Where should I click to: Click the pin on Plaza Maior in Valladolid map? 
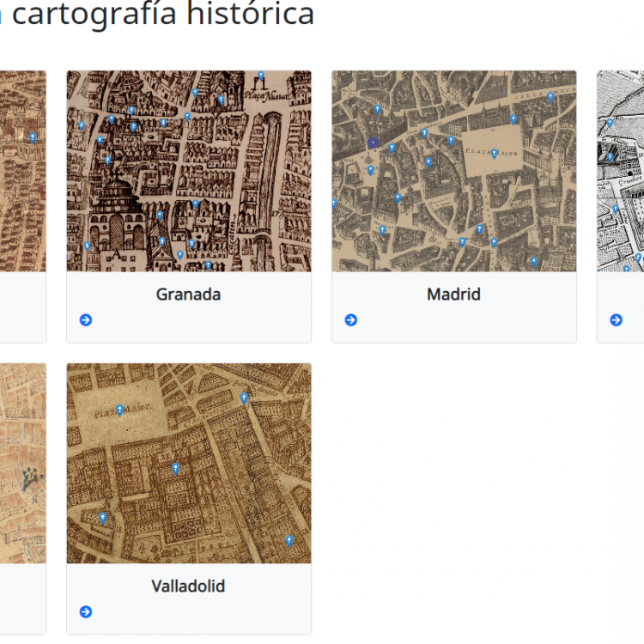coord(119,410)
